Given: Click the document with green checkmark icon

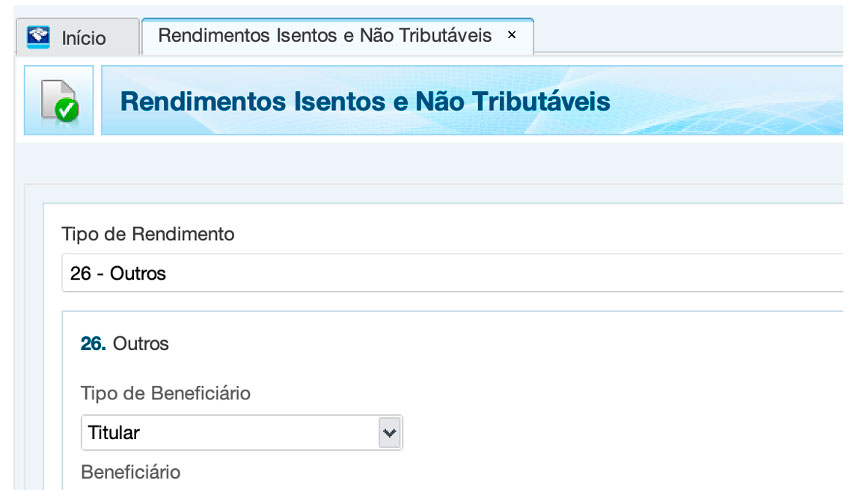Looking at the screenshot, I should point(58,101).
